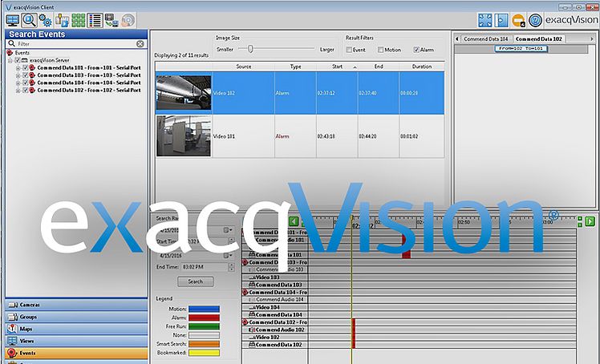
Task: Open the Config gears icon
Action: point(46,20)
